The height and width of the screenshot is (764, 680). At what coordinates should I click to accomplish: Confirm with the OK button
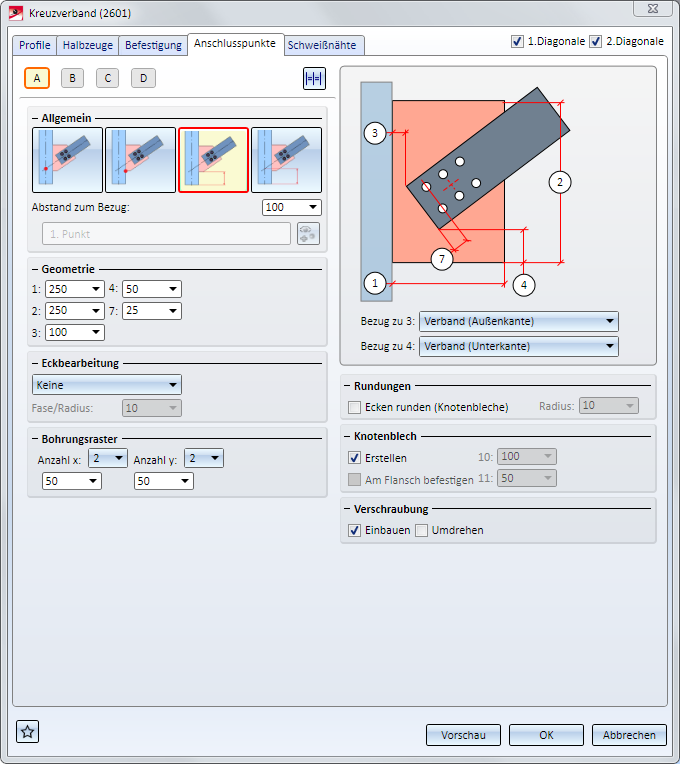pyautogui.click(x=546, y=735)
